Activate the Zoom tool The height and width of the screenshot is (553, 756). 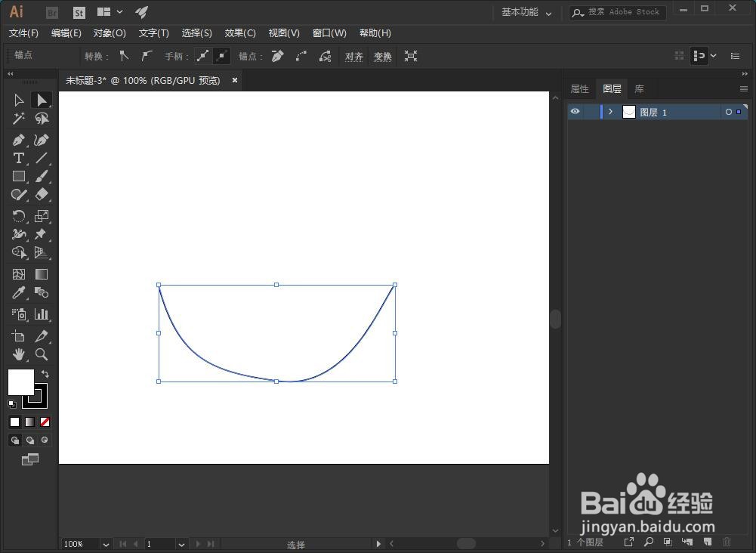tap(42, 355)
